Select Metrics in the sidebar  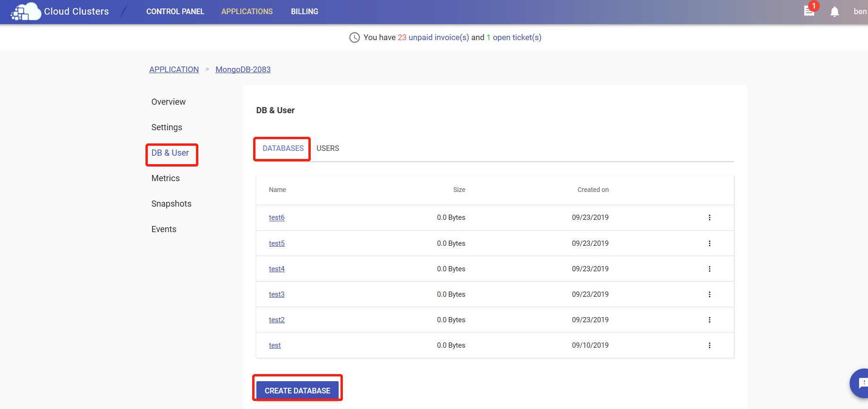[165, 178]
